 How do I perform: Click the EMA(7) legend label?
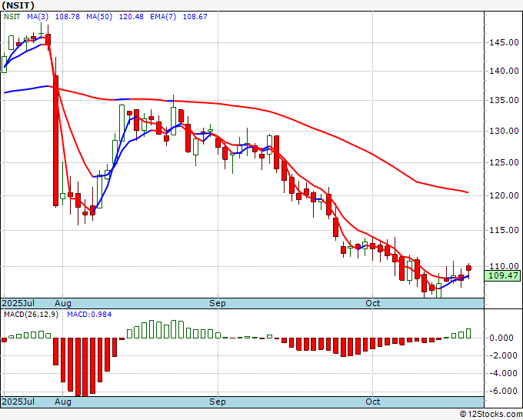[163, 17]
